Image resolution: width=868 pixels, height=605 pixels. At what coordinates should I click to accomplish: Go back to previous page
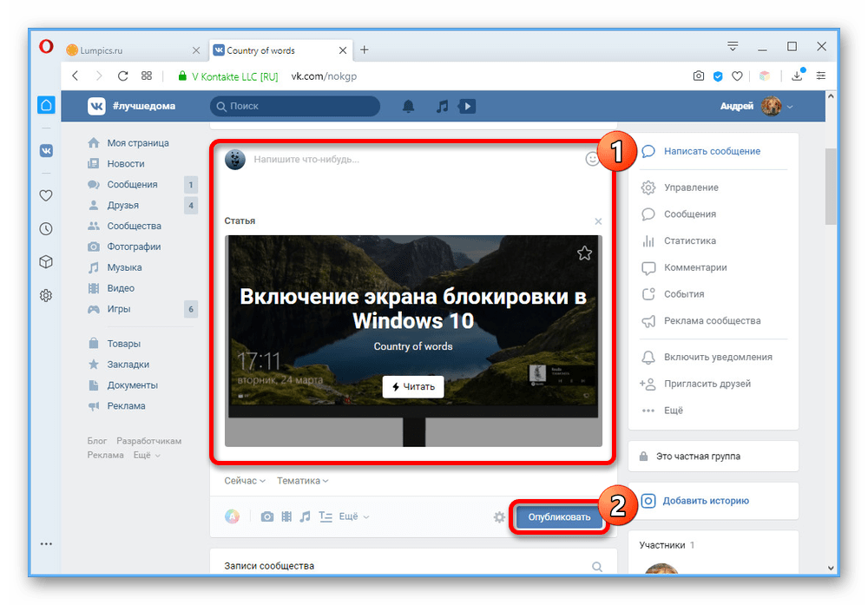(76, 76)
